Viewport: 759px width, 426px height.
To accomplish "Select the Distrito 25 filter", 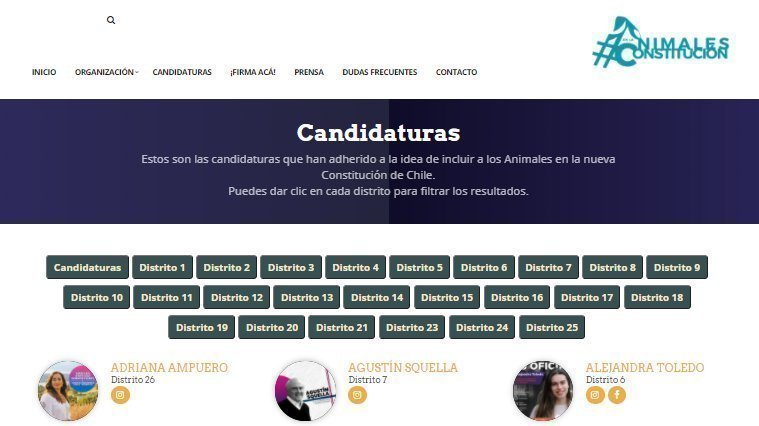I will tap(552, 327).
